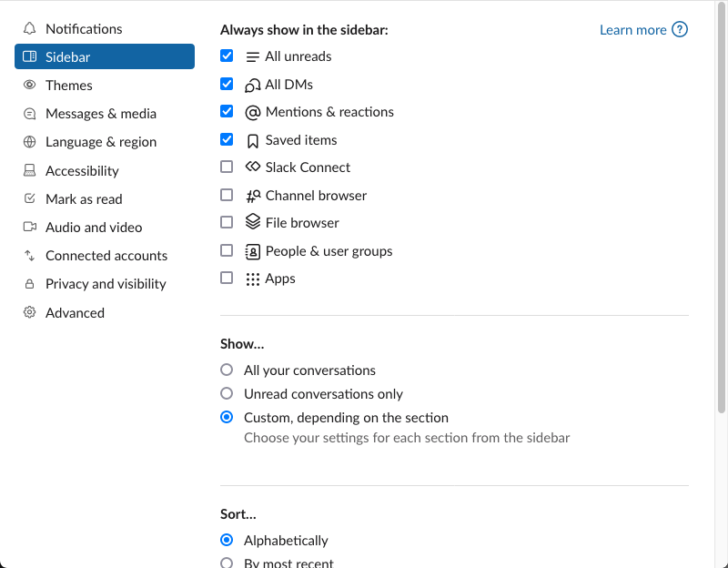Viewport: 728px width, 568px height.
Task: Select Unread conversations only radio button
Action: (227, 393)
